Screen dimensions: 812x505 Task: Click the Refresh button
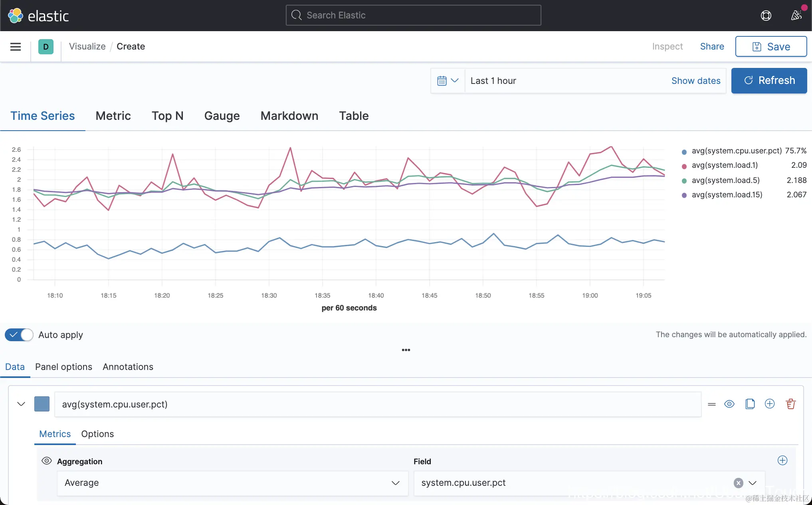(x=769, y=81)
